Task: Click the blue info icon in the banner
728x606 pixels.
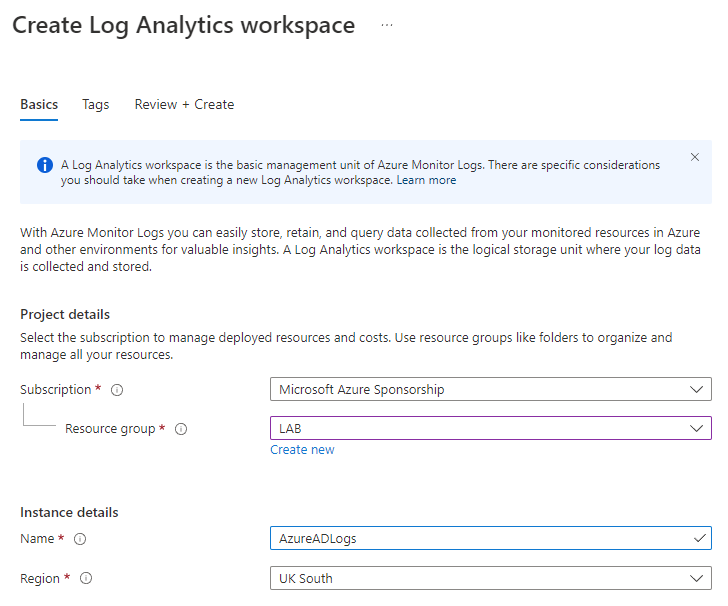Action: (x=45, y=165)
